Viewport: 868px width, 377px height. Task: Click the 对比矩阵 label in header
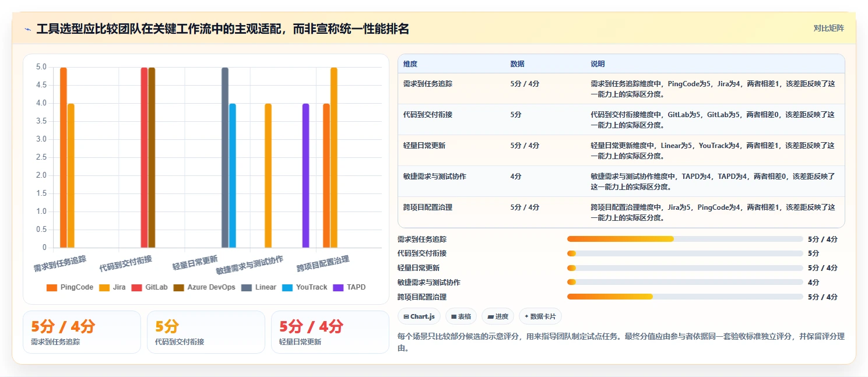[x=828, y=28]
